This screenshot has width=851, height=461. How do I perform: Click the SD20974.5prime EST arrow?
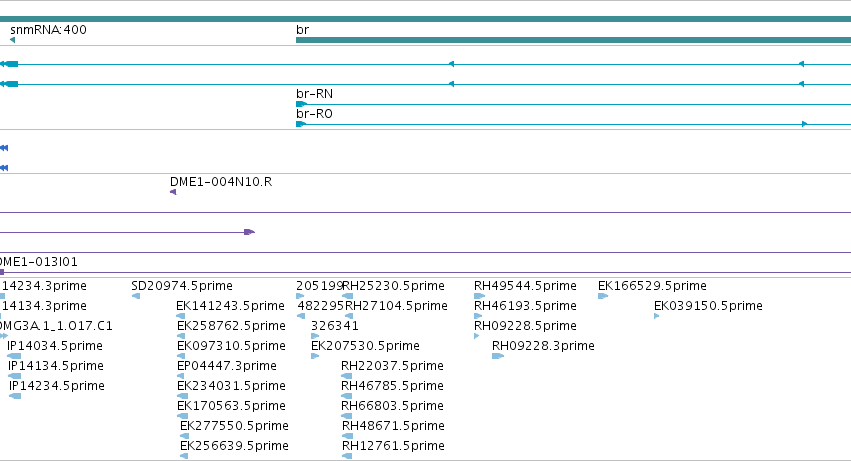136,296
